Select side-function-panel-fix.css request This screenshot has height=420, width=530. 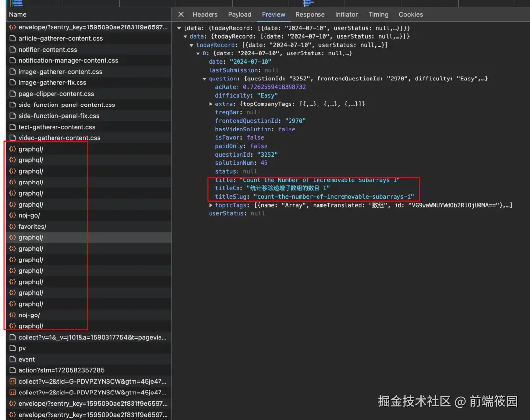88,116
